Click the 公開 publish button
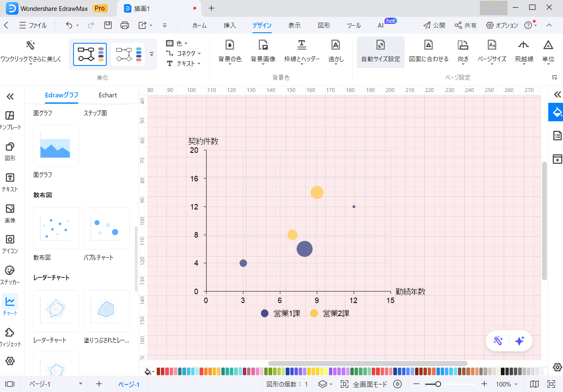The height and width of the screenshot is (392, 563). tap(434, 25)
